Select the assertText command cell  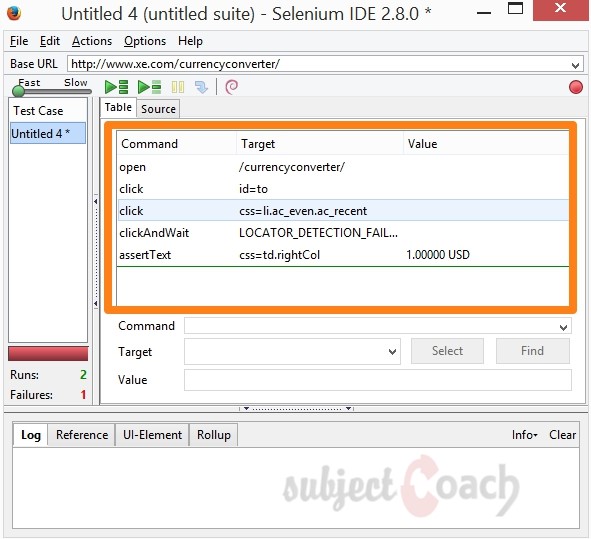point(145,255)
